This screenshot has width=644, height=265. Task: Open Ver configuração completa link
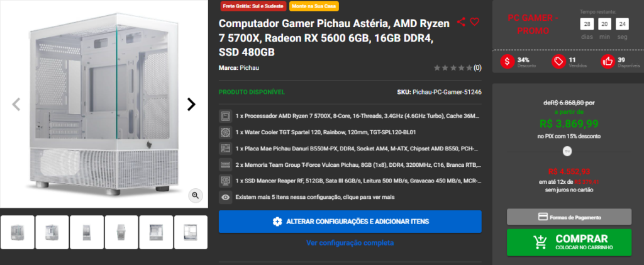point(350,243)
